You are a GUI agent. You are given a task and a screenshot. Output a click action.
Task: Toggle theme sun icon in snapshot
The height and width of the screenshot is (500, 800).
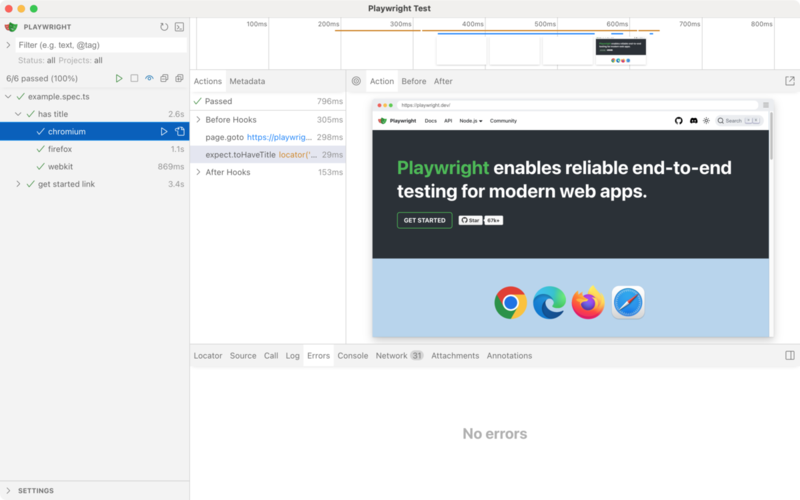706,121
